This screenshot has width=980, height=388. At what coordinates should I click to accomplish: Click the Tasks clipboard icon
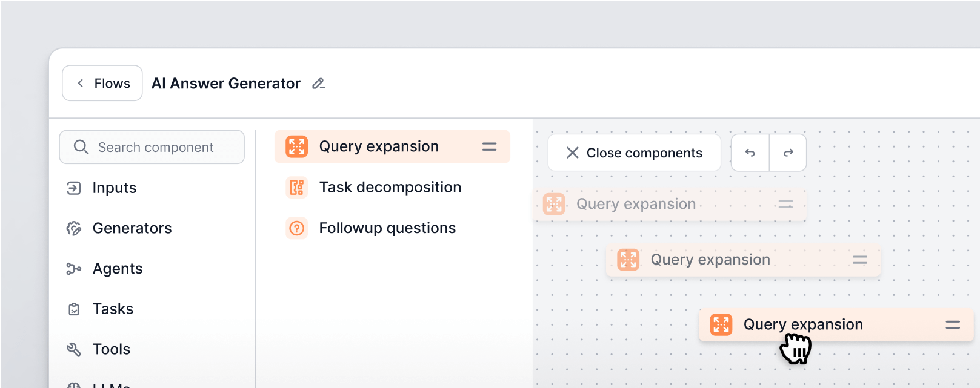(73, 309)
